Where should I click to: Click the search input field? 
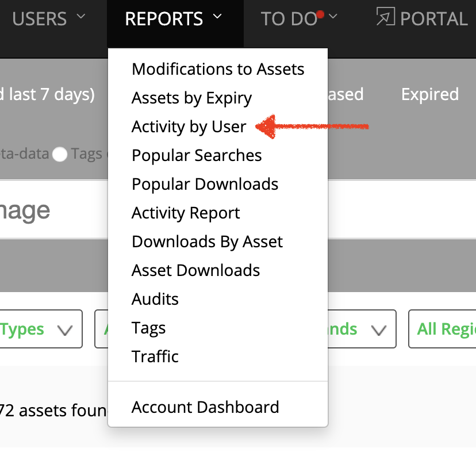[52, 210]
